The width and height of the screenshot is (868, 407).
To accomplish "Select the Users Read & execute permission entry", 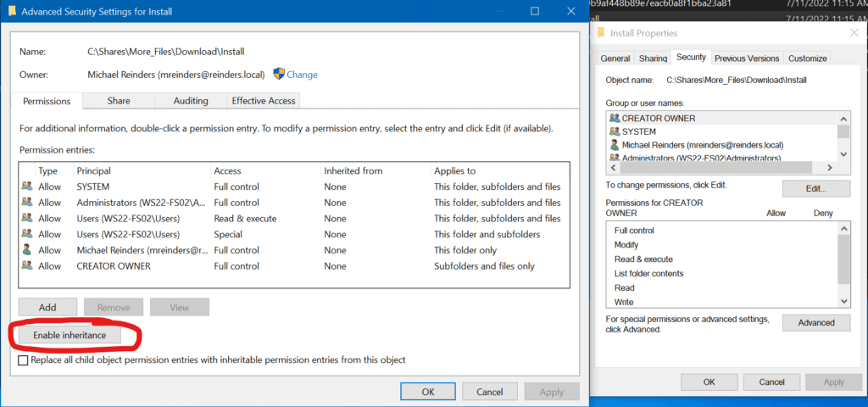I will 294,218.
